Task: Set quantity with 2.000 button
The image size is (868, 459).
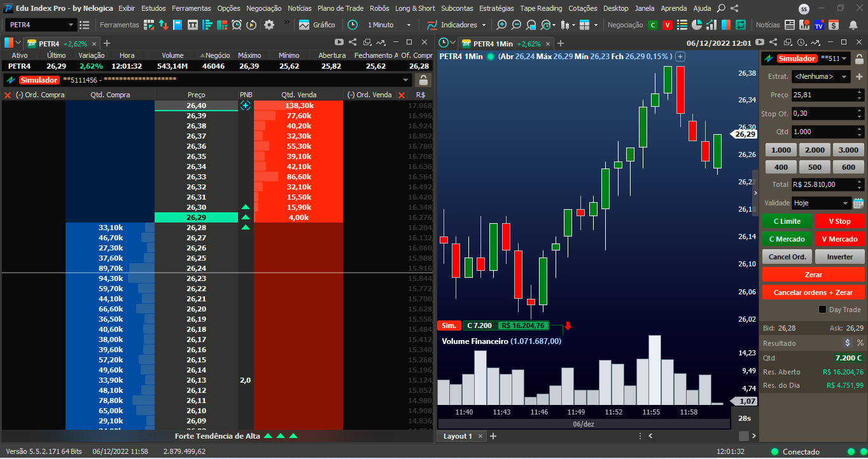Action: pyautogui.click(x=815, y=150)
